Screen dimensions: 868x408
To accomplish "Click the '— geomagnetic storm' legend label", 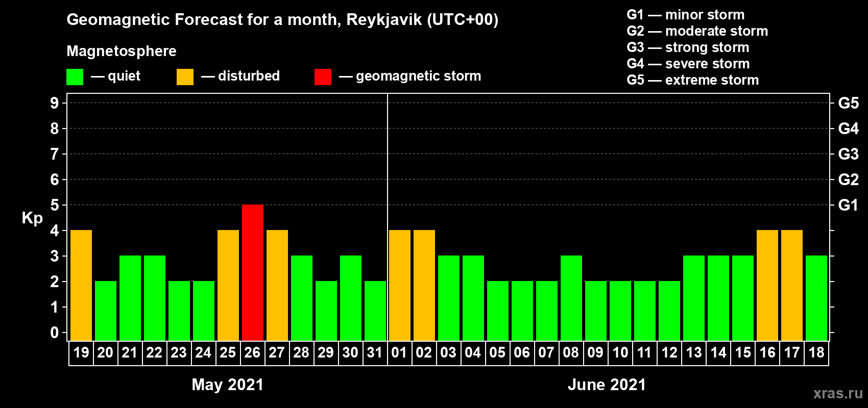I will coord(410,76).
